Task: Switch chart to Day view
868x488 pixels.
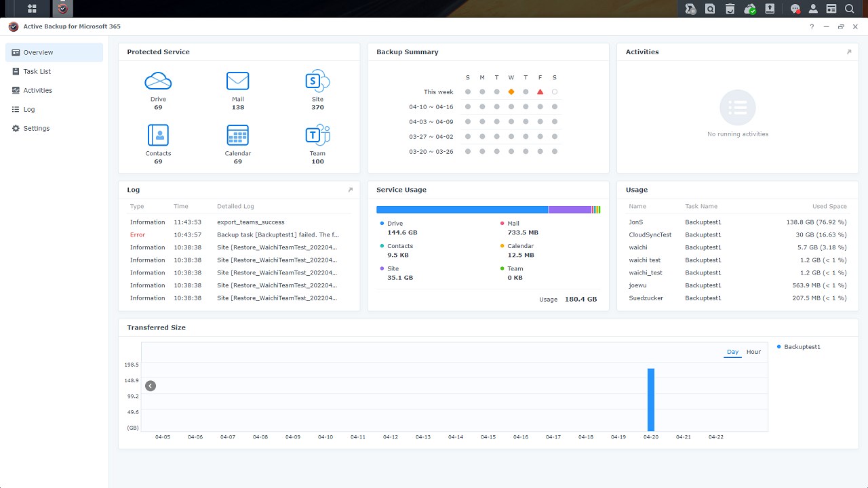Action: click(x=732, y=352)
